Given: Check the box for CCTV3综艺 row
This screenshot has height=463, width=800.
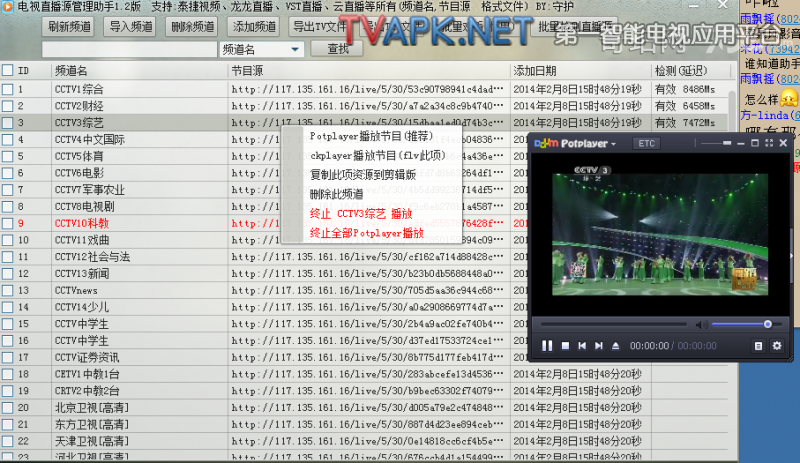Looking at the screenshot, I should [8, 123].
